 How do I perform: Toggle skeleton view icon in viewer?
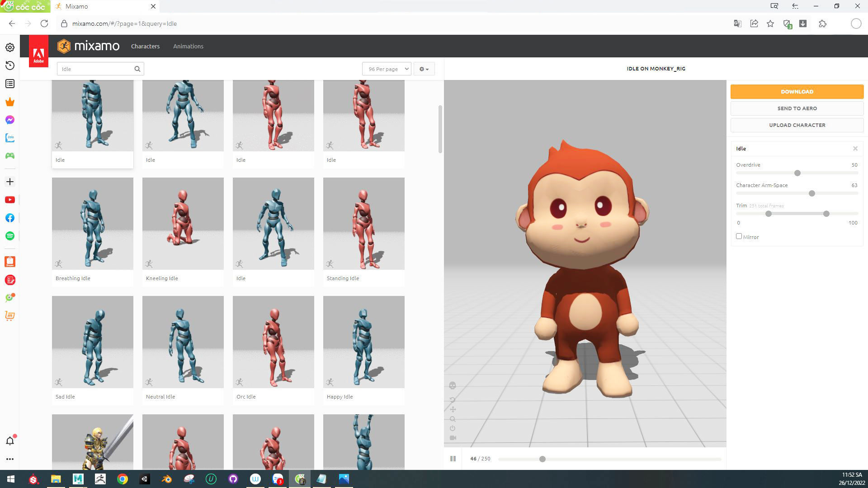pyautogui.click(x=453, y=385)
